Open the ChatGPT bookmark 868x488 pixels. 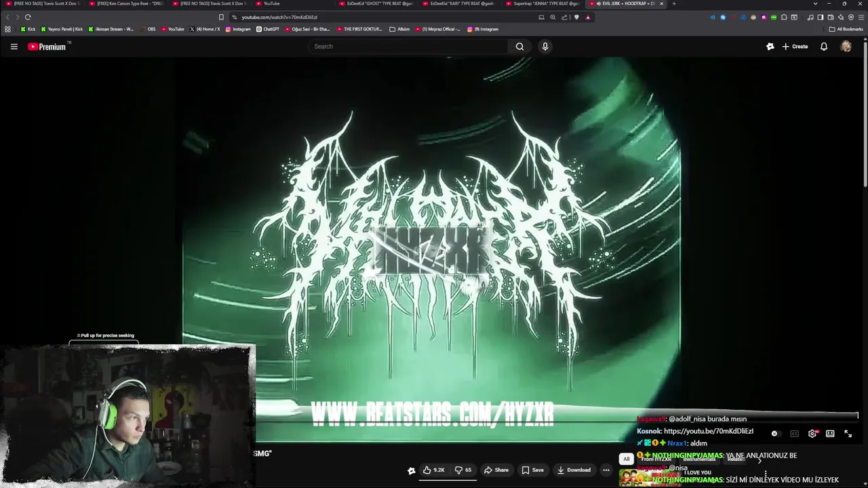(x=268, y=29)
